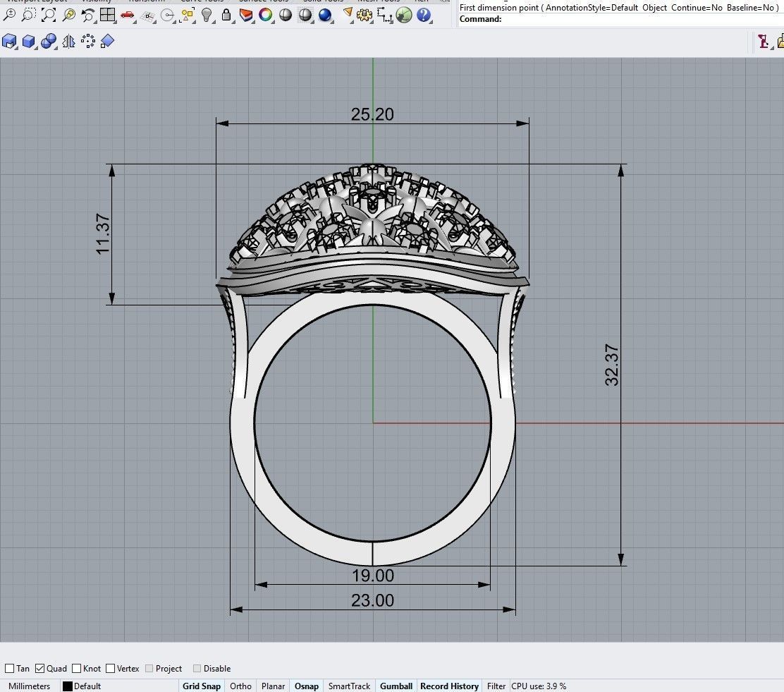
Task: Toggle Osnap pane in status bar
Action: [x=307, y=686]
